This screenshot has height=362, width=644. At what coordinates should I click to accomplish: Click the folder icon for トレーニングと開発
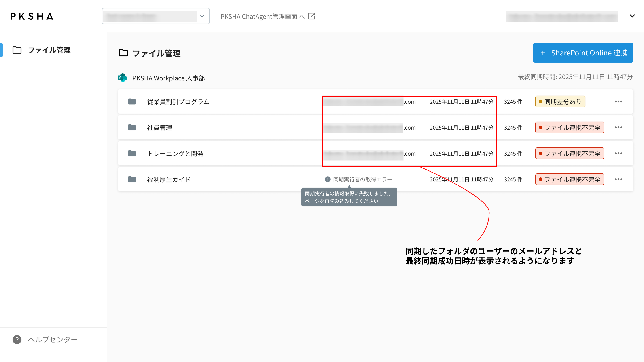point(132,153)
